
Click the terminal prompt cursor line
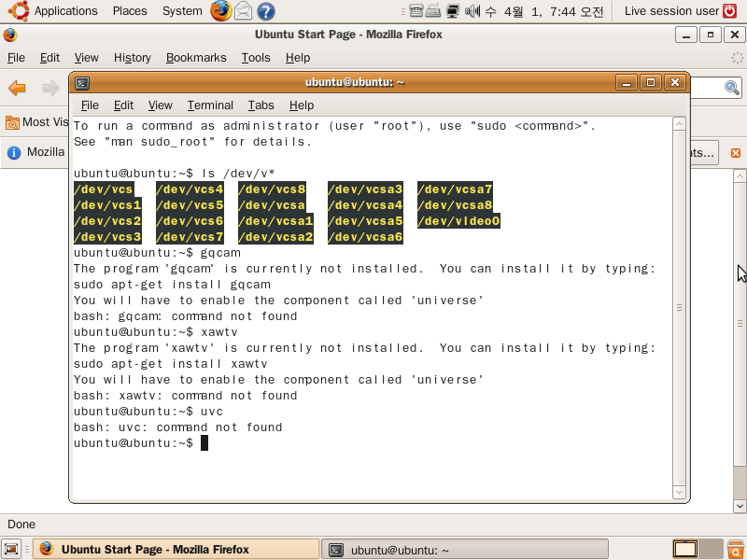click(141, 442)
